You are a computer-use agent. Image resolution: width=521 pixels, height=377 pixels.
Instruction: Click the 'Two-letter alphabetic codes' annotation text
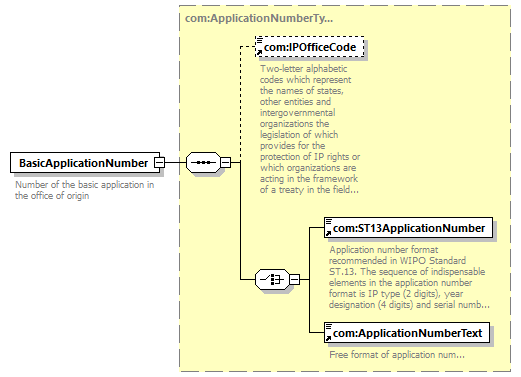click(x=310, y=129)
